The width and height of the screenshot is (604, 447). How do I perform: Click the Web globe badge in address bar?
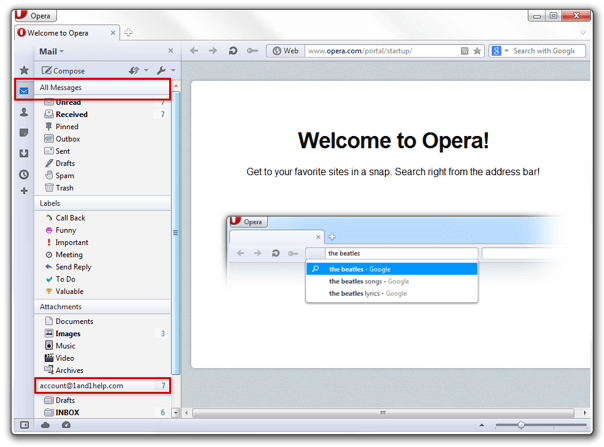pyautogui.click(x=285, y=51)
